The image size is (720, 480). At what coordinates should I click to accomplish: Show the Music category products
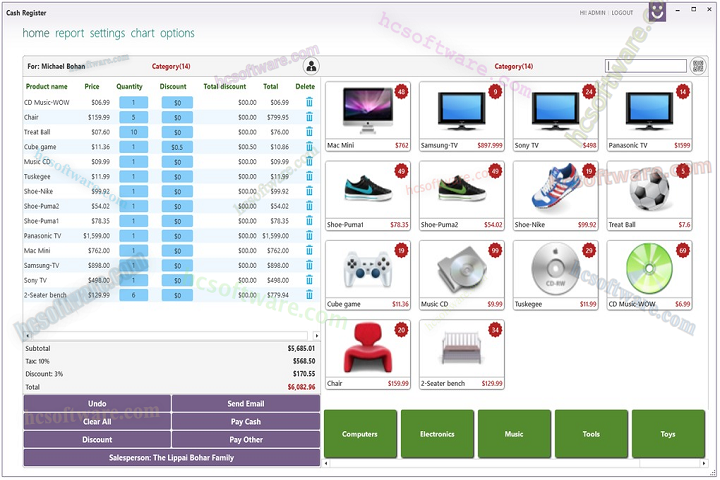(x=514, y=434)
